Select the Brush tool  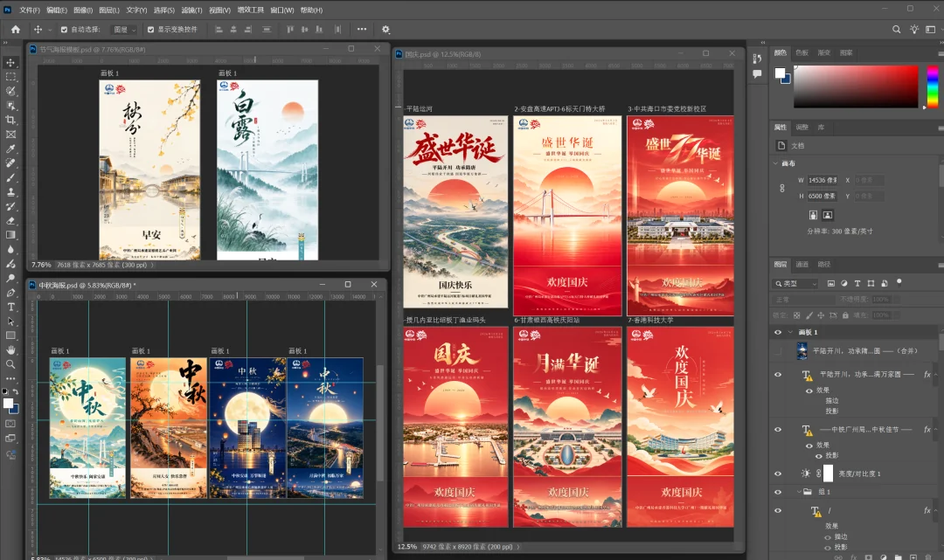click(10, 177)
